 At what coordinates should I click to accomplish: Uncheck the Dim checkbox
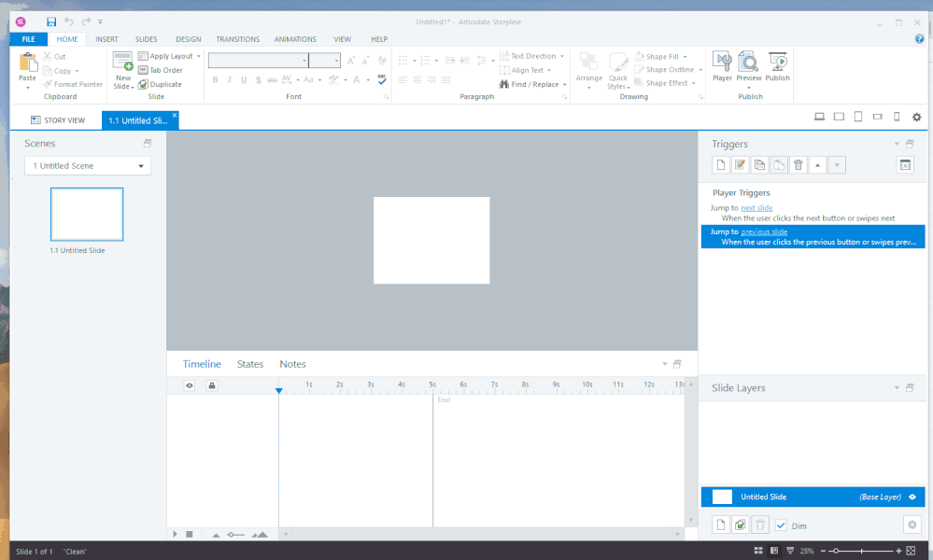pyautogui.click(x=781, y=525)
